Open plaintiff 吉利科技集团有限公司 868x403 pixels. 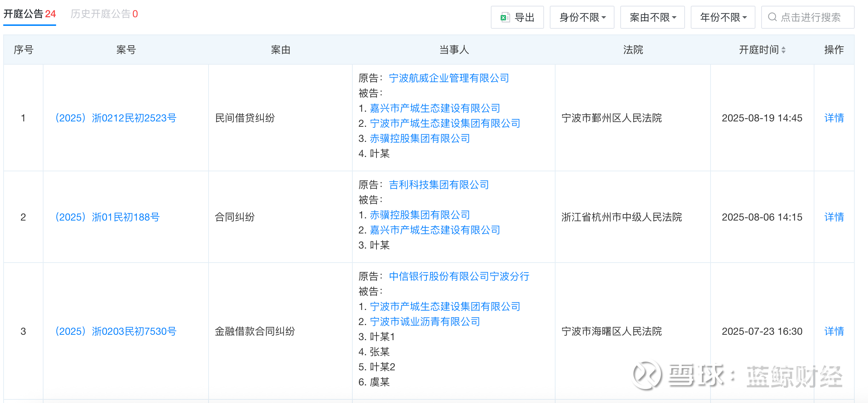click(x=439, y=185)
